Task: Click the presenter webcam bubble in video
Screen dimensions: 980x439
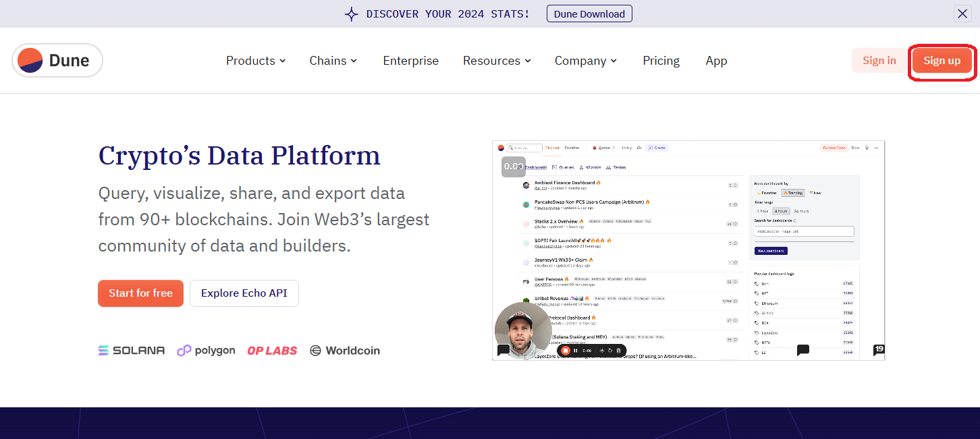Action: [x=523, y=330]
